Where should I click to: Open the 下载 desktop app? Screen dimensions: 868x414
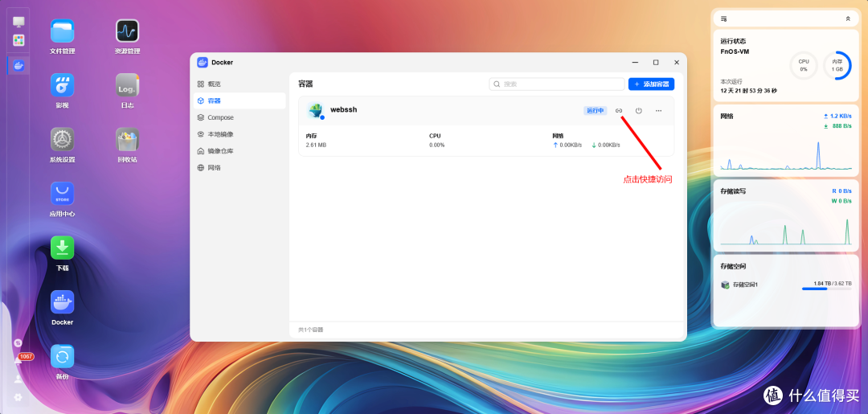pos(62,248)
